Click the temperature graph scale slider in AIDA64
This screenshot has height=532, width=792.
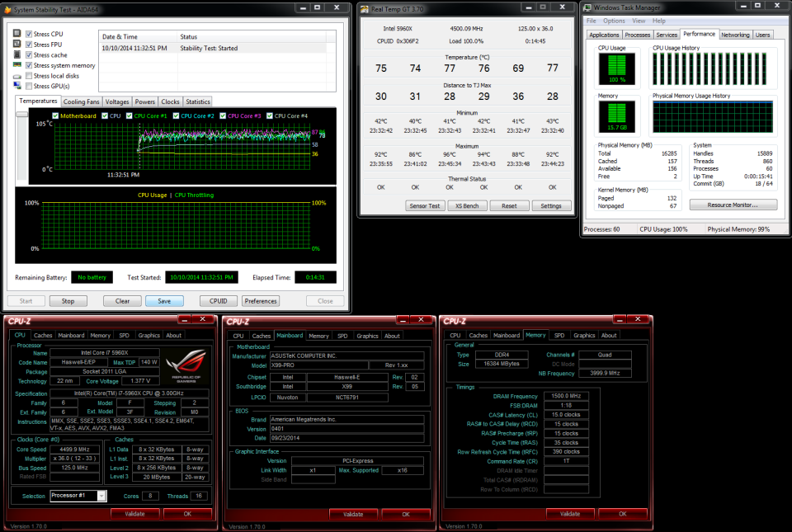click(21, 115)
